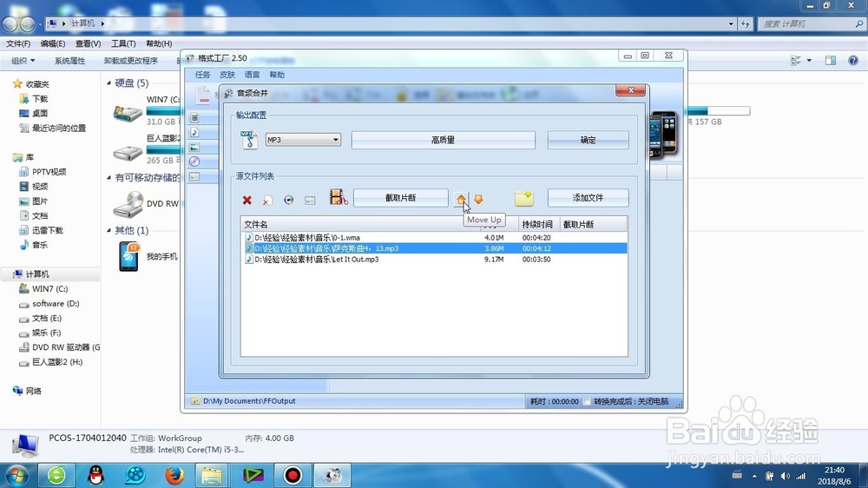Click the 截取片断 column header

point(594,224)
